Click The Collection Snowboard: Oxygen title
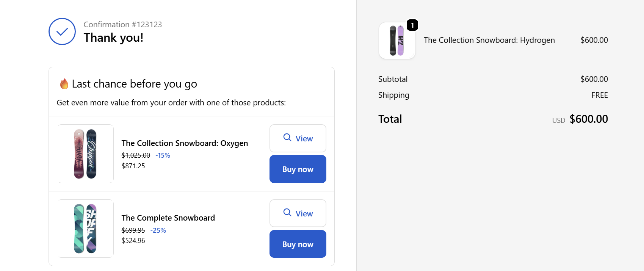 (x=185, y=143)
